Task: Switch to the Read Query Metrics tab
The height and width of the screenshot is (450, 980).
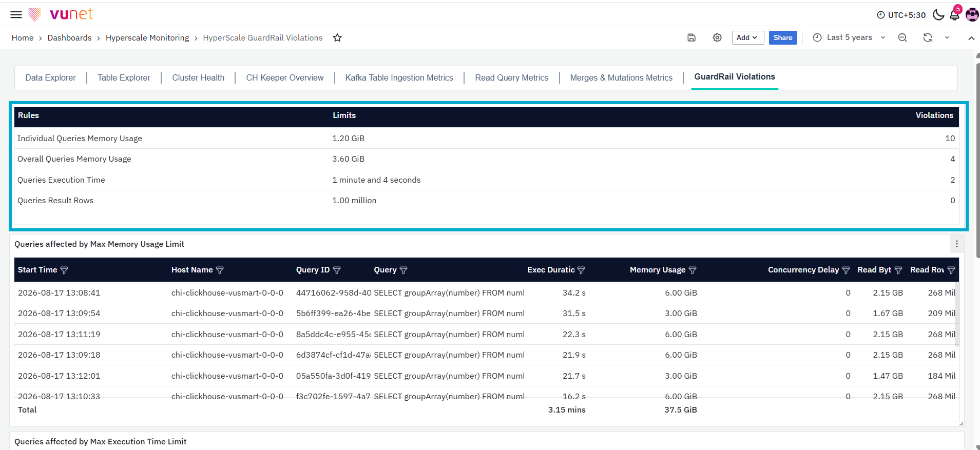Action: (x=511, y=77)
